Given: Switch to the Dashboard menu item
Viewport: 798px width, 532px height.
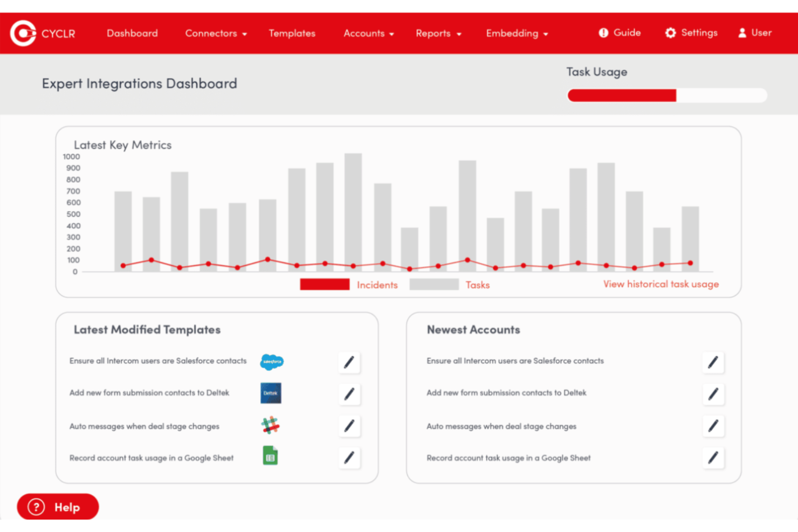Looking at the screenshot, I should (x=132, y=33).
